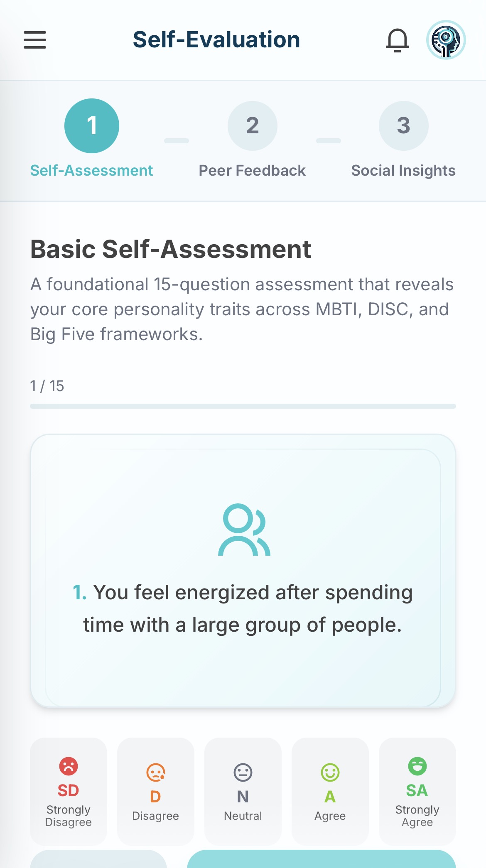Click the grinning Strongly Agree face icon
486x868 pixels.
tap(417, 766)
